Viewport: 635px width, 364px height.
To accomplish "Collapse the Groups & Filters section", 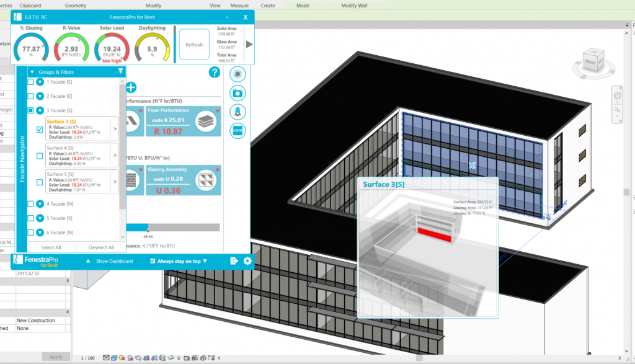I will [32, 72].
